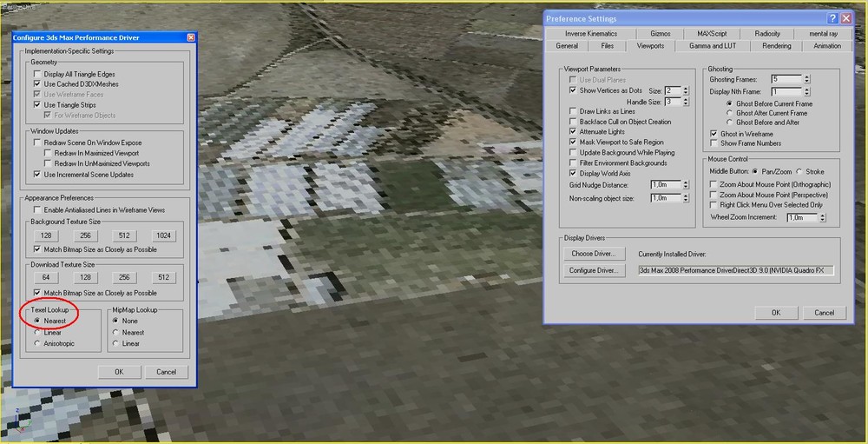868x444 pixels.
Task: Enable Display All Triangle Edges
Action: 37,74
